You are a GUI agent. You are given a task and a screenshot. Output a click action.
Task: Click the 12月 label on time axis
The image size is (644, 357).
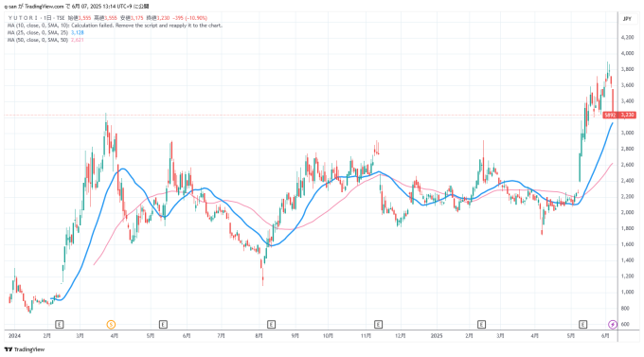[x=401, y=335]
